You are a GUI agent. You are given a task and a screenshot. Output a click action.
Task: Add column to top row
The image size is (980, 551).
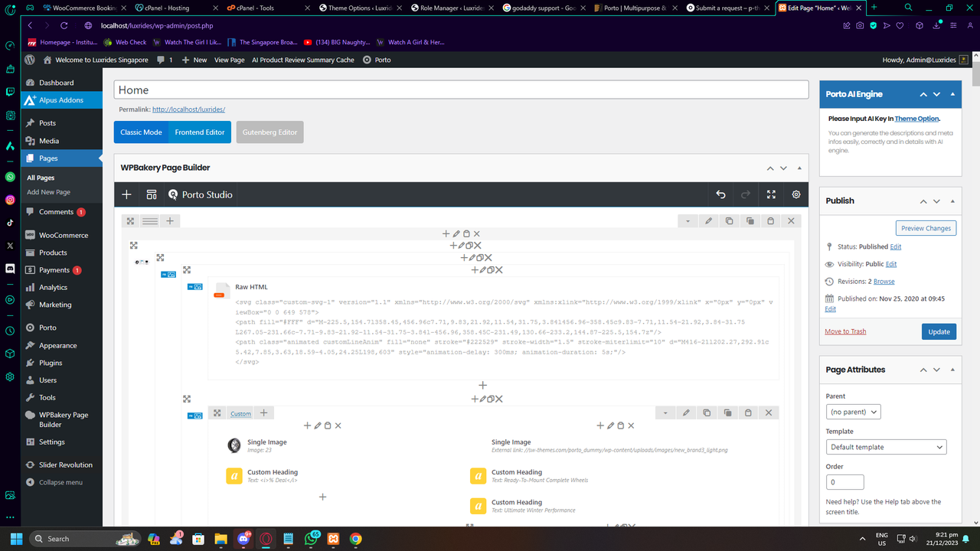click(170, 220)
